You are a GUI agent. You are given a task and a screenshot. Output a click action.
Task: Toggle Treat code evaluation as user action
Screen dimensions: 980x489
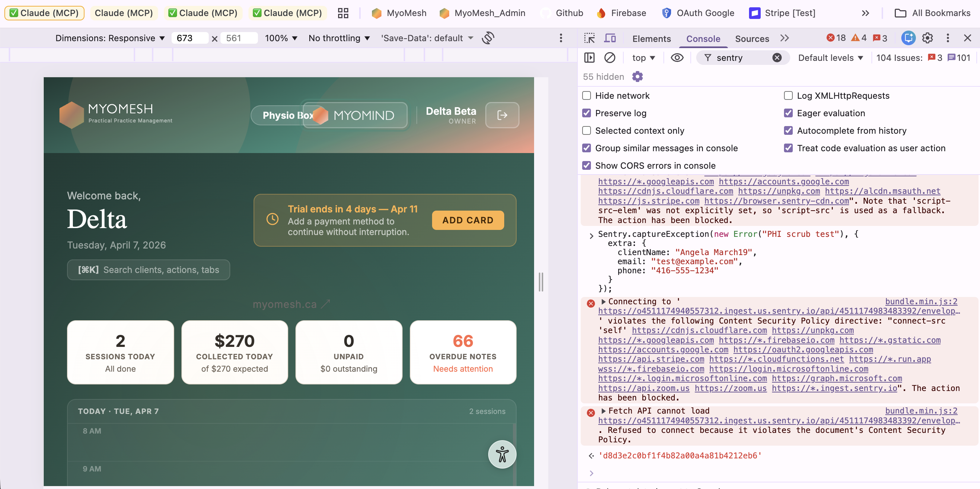point(788,148)
